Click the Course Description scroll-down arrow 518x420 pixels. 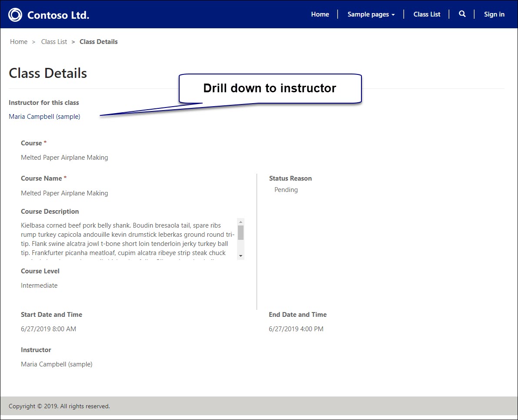(x=241, y=256)
